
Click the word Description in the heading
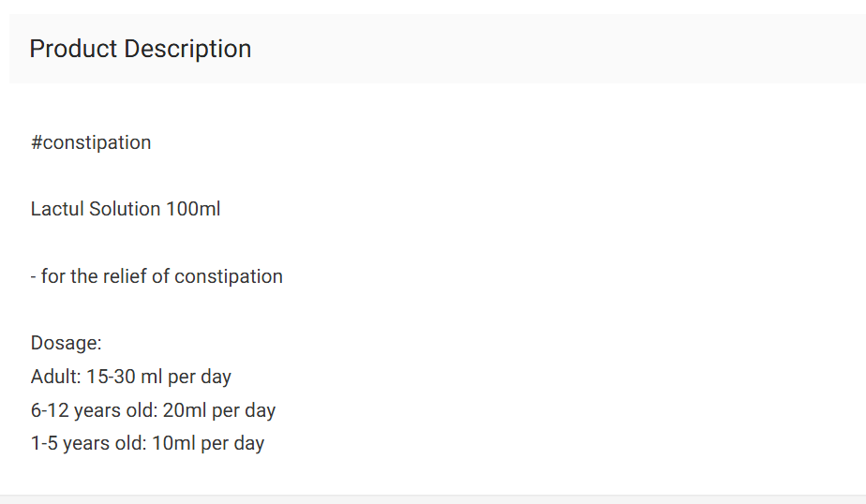click(187, 49)
